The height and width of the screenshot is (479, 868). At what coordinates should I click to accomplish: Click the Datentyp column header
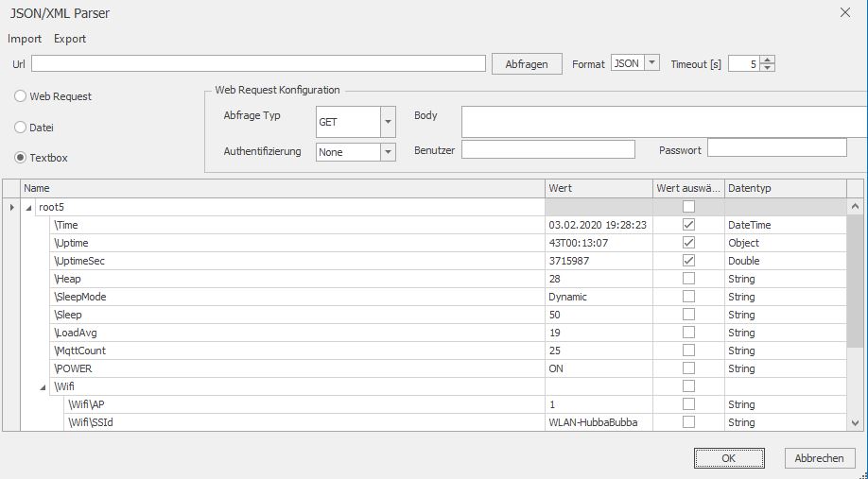point(786,189)
